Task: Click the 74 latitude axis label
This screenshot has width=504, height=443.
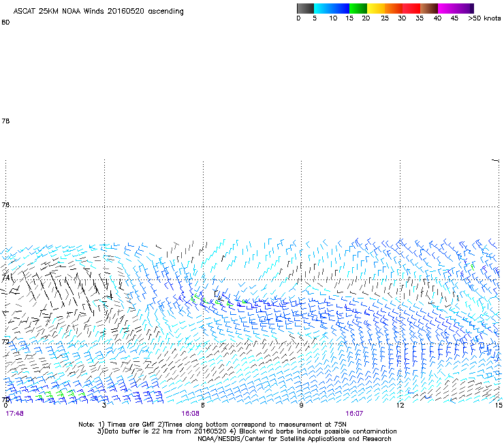Action: pyautogui.click(x=5, y=277)
